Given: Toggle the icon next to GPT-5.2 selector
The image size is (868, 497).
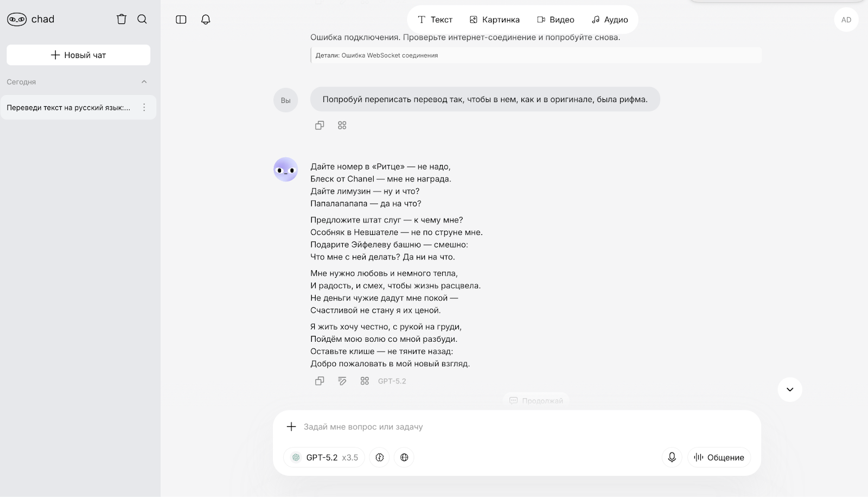Looking at the screenshot, I should point(380,457).
